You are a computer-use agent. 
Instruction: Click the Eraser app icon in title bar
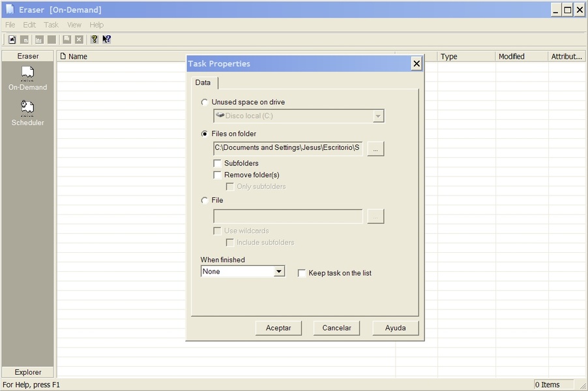(10, 10)
